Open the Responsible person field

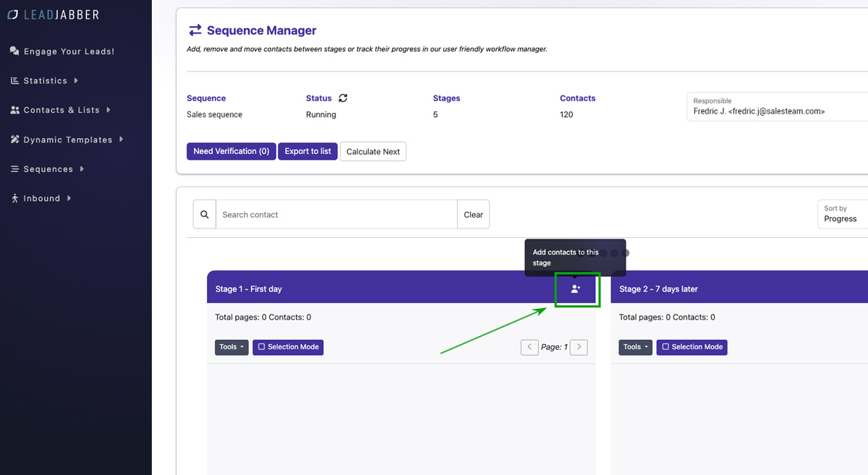pos(778,106)
